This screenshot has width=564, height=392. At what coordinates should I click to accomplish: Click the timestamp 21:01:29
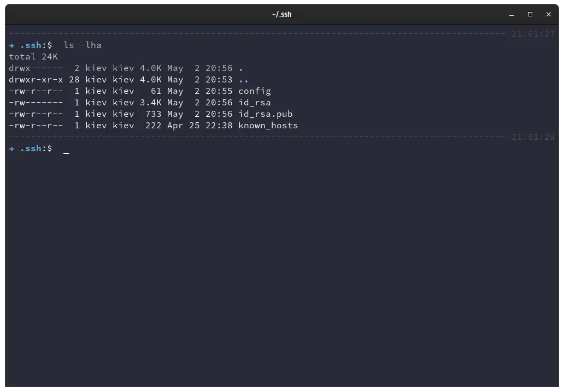533,137
